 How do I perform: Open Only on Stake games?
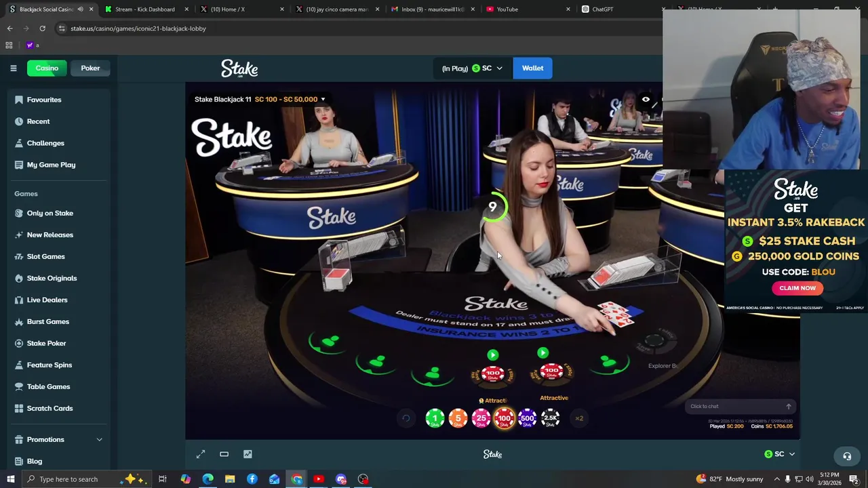[50, 213]
